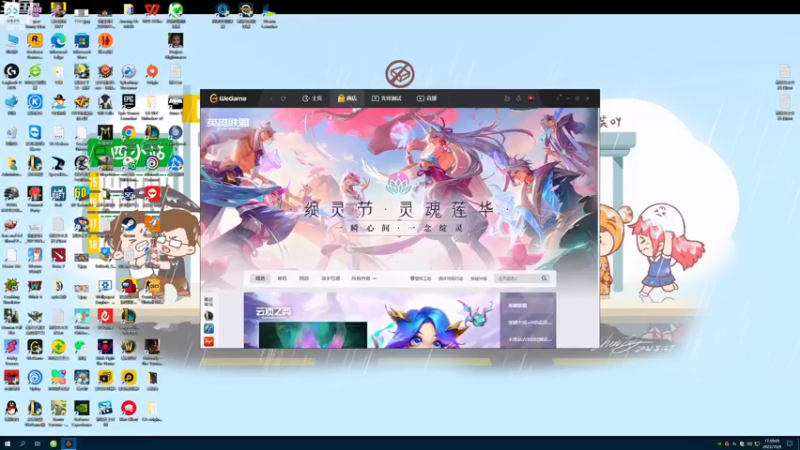The height and width of the screenshot is (450, 800).
Task: Go back using WeGame's back arrow
Action: click(271, 98)
